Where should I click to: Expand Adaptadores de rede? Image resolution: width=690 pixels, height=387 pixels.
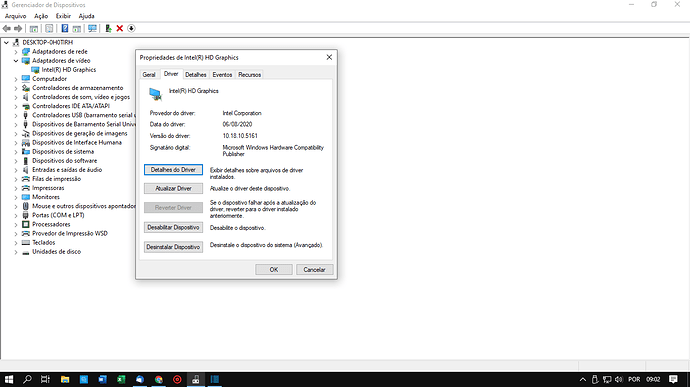point(16,52)
